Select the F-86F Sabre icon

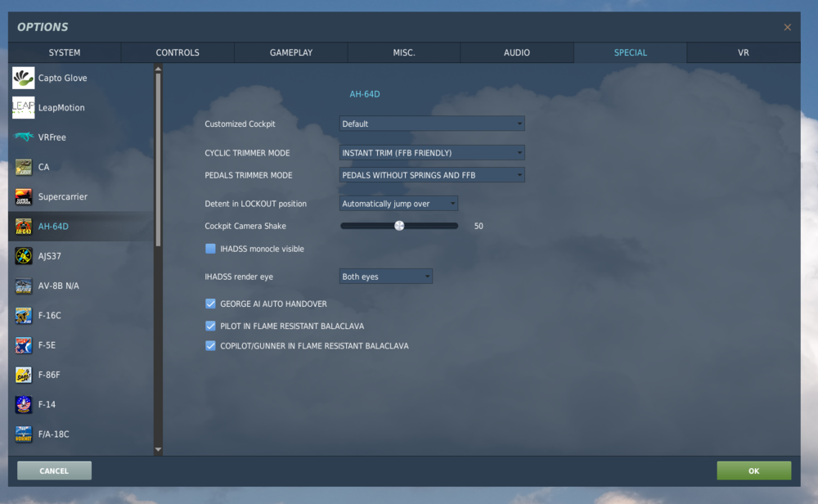[x=24, y=375]
